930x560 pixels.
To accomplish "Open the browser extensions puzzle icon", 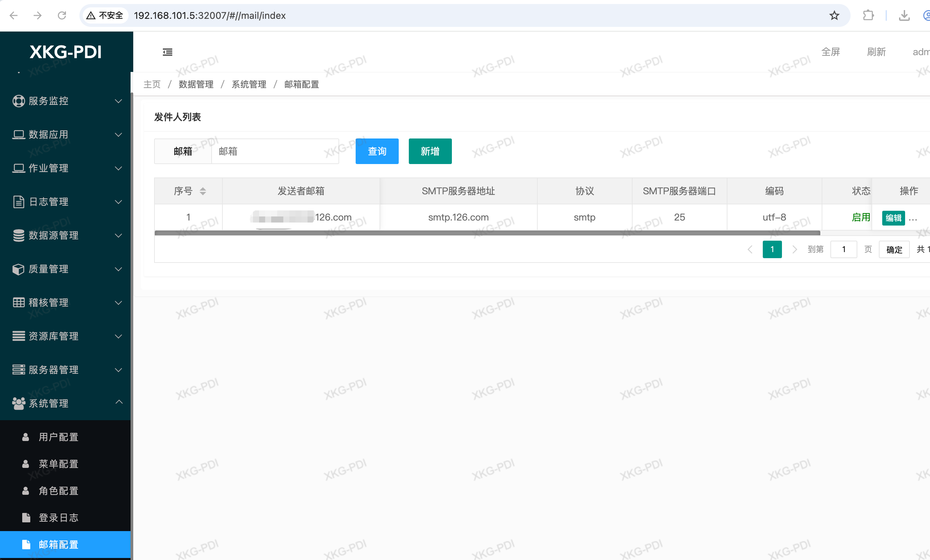I will point(868,15).
